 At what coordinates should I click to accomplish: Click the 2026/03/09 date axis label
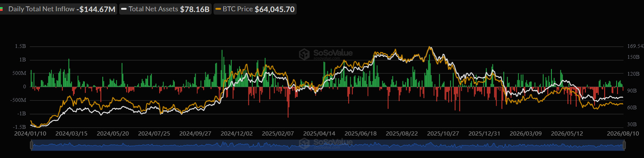point(526,134)
